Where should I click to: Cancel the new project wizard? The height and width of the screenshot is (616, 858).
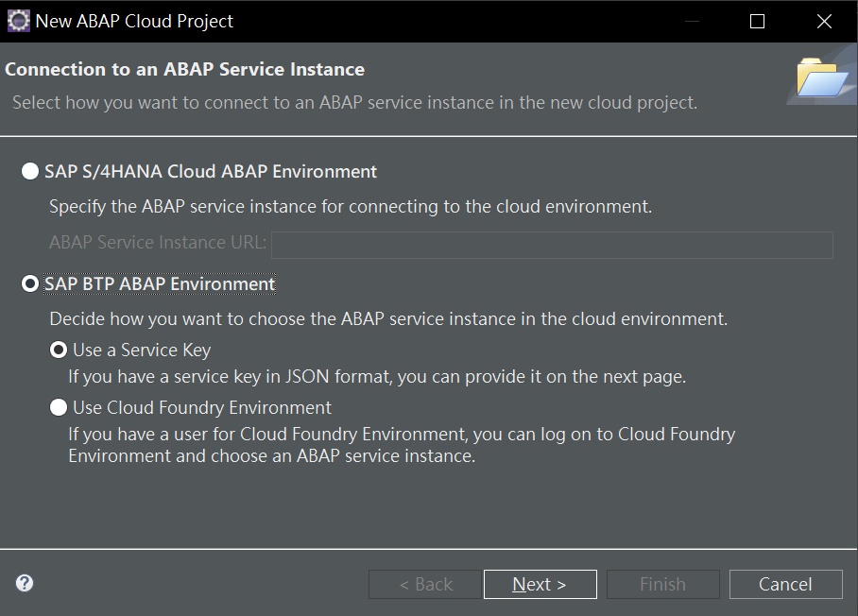(785, 585)
